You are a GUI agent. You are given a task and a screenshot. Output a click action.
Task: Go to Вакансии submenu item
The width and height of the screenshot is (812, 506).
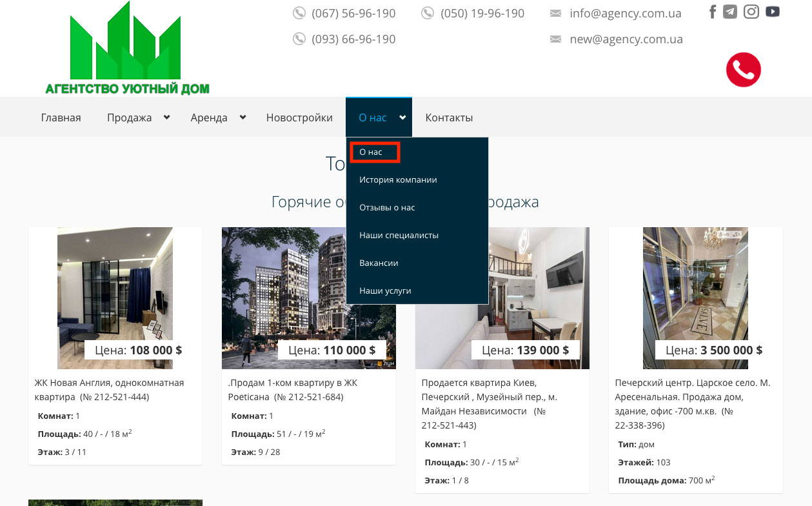(x=379, y=263)
